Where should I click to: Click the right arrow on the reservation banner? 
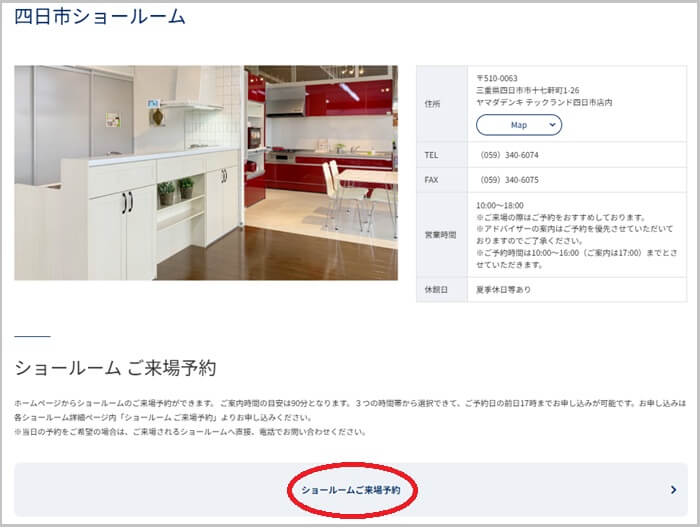click(x=673, y=490)
